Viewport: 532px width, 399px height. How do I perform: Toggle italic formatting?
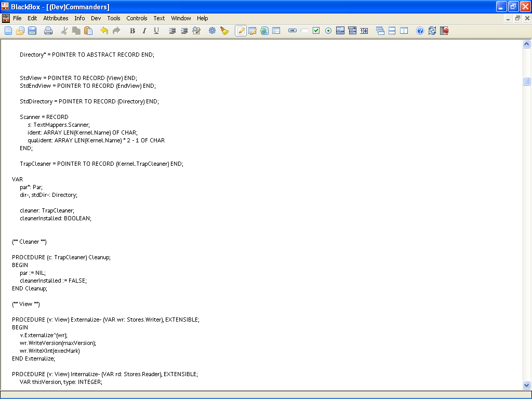(x=144, y=31)
